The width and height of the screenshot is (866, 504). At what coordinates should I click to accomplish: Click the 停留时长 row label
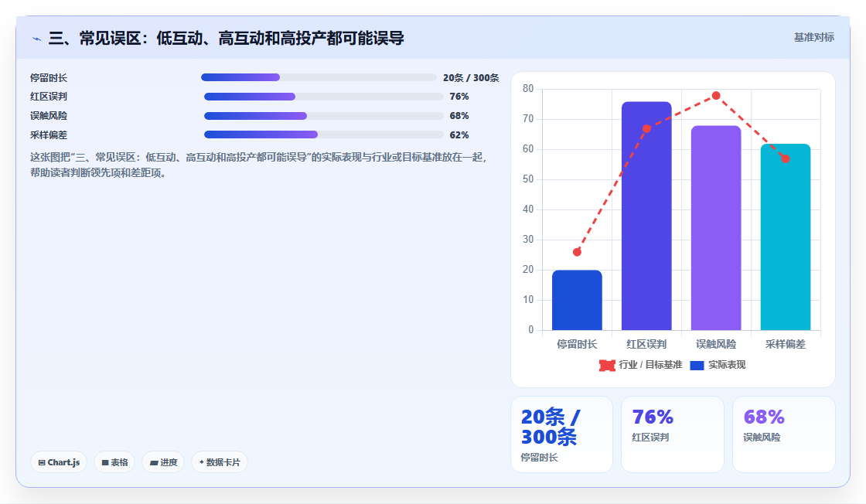click(x=49, y=78)
